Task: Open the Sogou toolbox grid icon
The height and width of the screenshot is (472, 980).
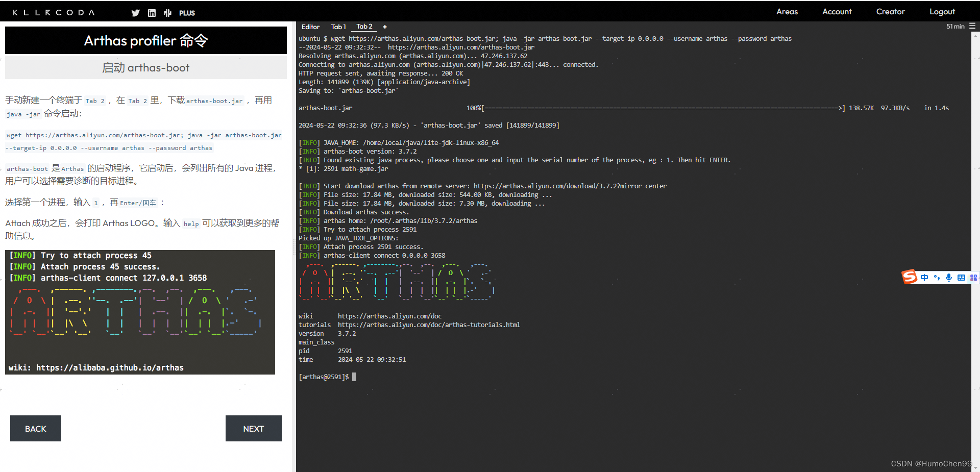Action: click(973, 277)
